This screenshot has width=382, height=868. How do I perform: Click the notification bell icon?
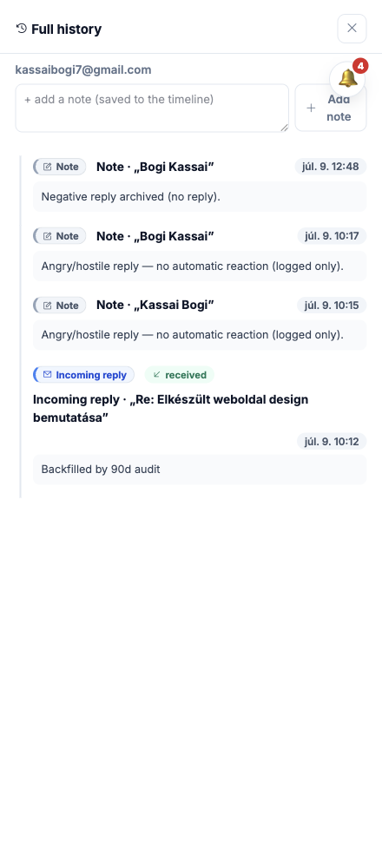(x=347, y=79)
